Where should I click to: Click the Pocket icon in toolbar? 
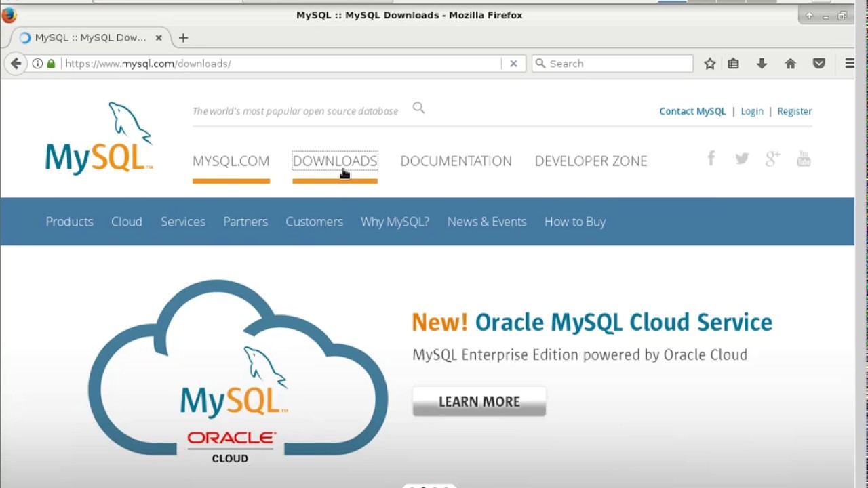819,64
